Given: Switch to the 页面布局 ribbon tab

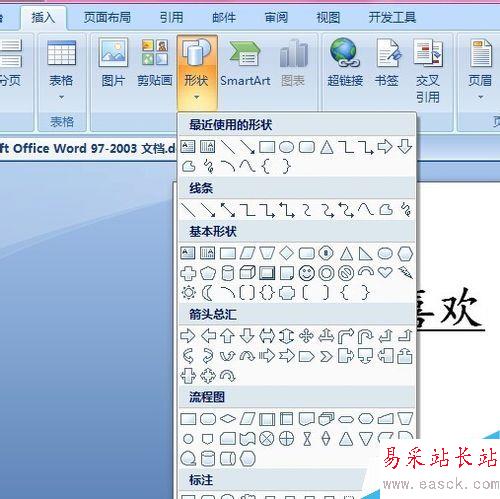Looking at the screenshot, I should [107, 18].
